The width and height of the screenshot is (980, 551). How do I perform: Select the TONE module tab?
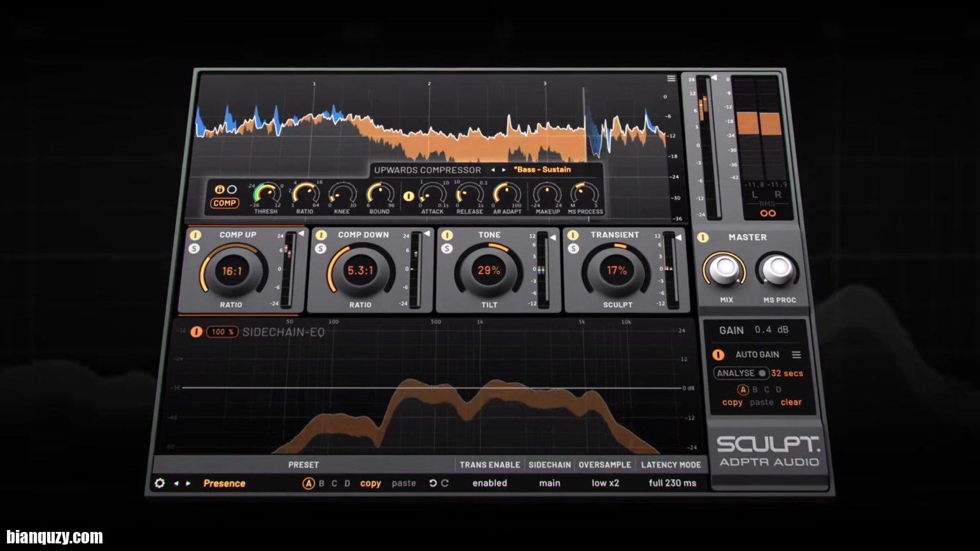tap(489, 235)
